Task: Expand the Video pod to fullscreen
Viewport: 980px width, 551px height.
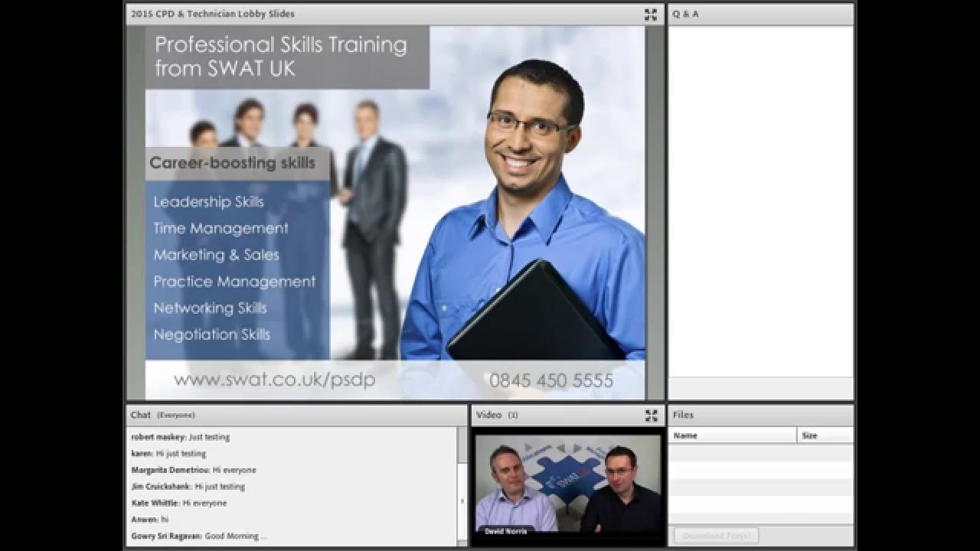Action: [652, 416]
